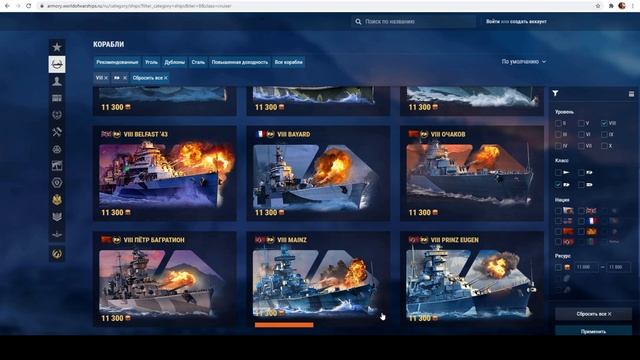
Task: Reload the page with browser refresh icon
Action: point(29,6)
